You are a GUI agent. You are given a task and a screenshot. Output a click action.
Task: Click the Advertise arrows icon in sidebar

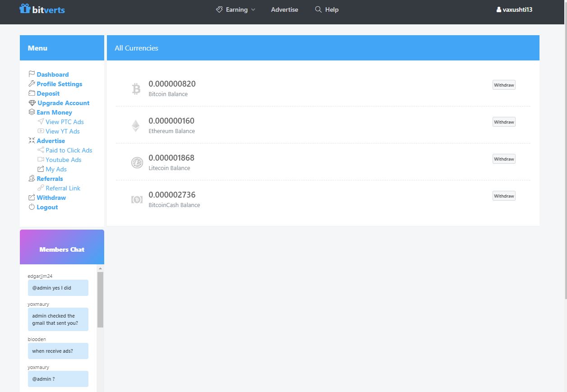pyautogui.click(x=32, y=141)
